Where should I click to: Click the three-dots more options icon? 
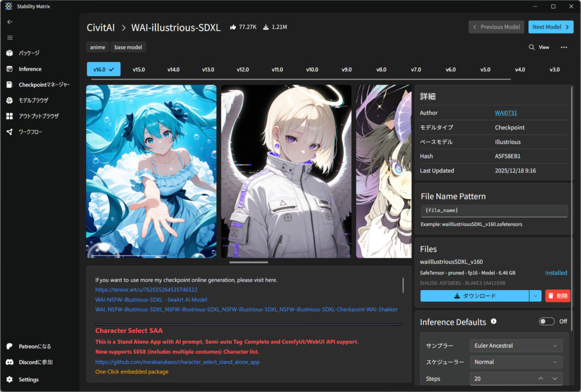563,47
